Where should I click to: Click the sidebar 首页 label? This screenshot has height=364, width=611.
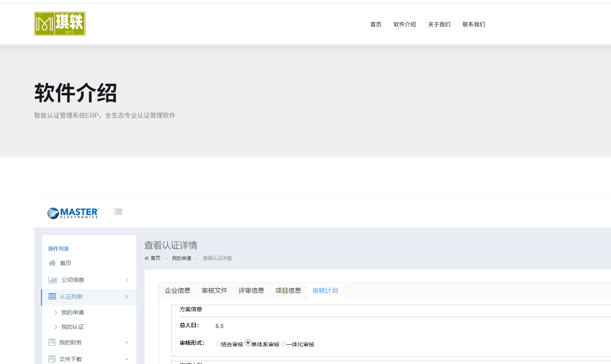click(x=66, y=263)
